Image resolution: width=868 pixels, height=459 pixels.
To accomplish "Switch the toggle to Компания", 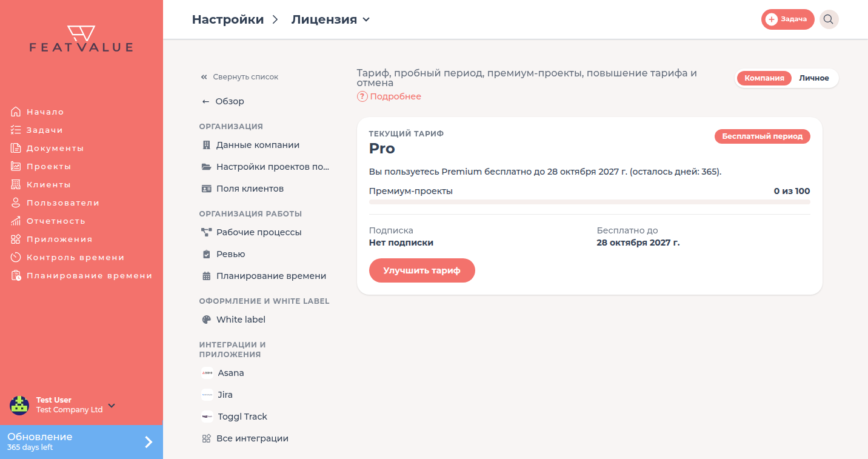I will point(764,78).
